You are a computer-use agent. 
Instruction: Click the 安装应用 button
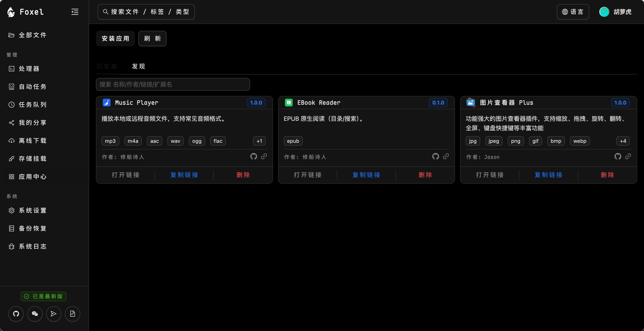pos(115,39)
